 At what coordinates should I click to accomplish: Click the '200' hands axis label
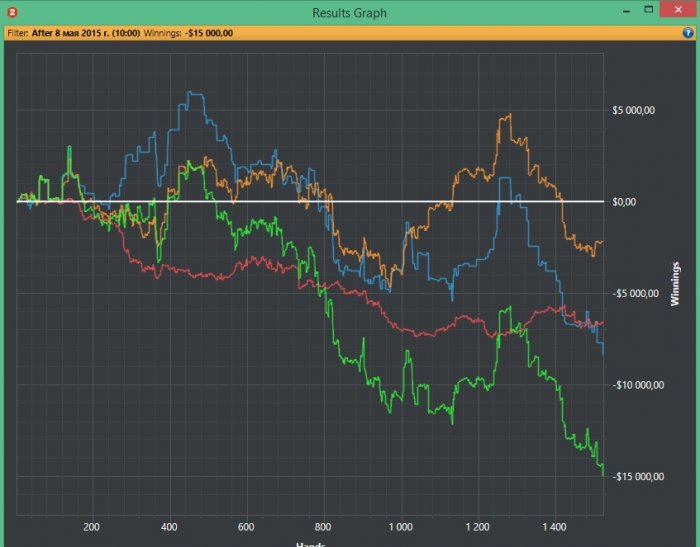pyautogui.click(x=92, y=527)
